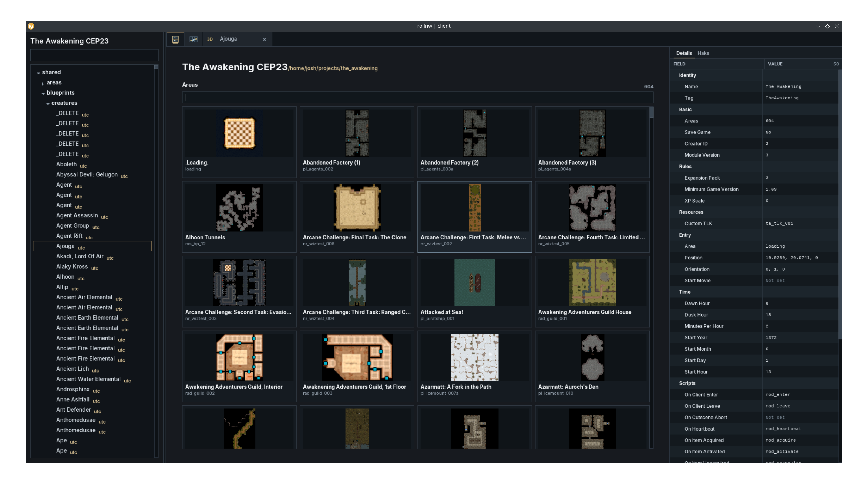This screenshot has width=868, height=493.
Task: Open Abandoned Factory (3) area card
Action: [x=592, y=142]
